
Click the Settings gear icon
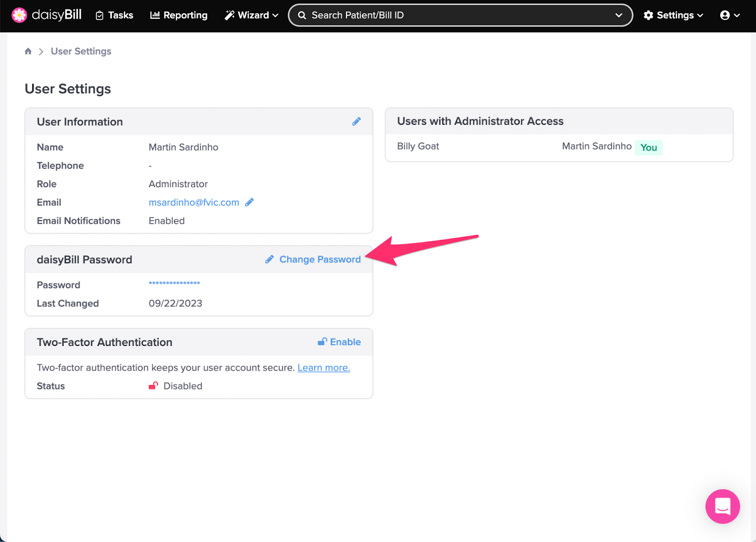[648, 15]
